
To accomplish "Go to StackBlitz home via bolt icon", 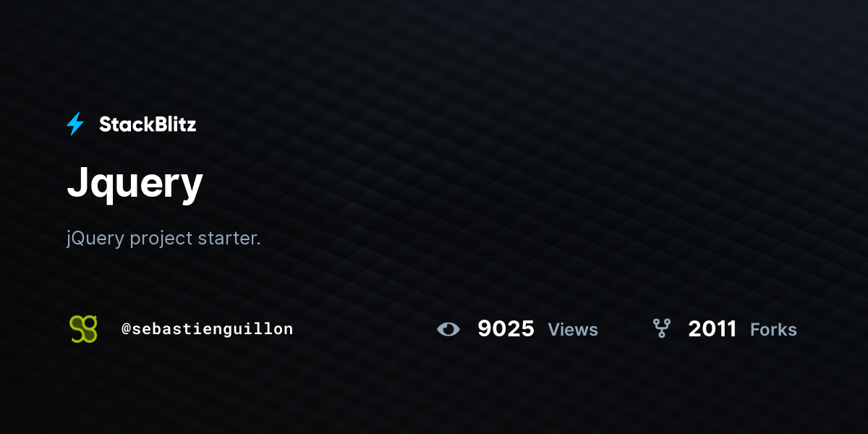I will tap(75, 124).
